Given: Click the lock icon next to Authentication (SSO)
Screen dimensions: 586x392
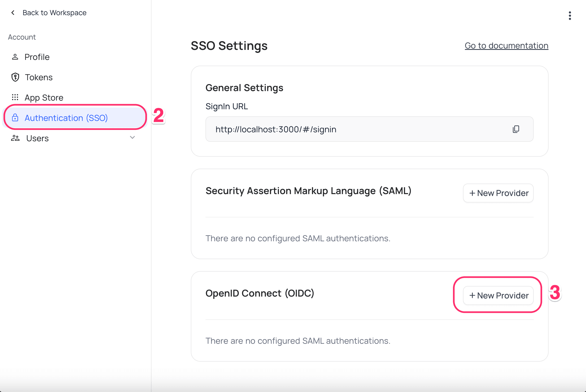Looking at the screenshot, I should (x=15, y=118).
